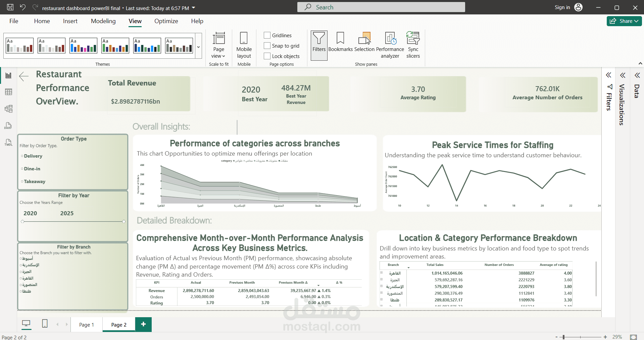The height and width of the screenshot is (340, 644).
Task: Switch to the Home ribbon tab
Action: [42, 21]
